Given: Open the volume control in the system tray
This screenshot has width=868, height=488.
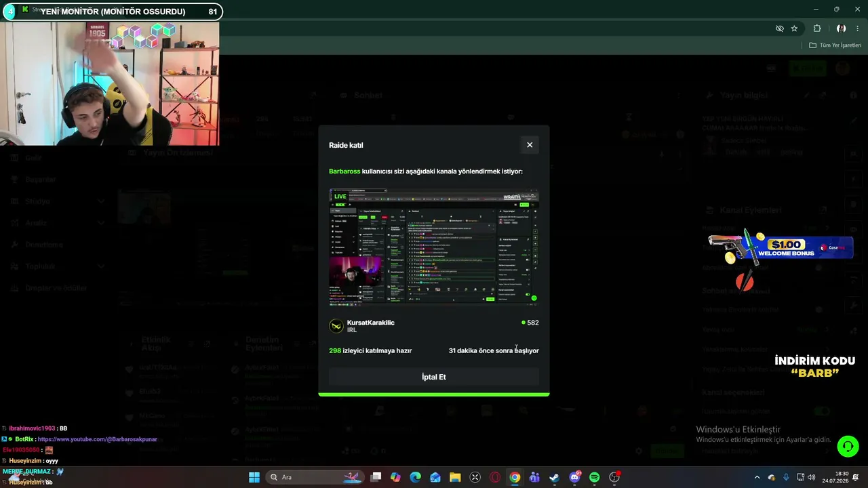Looking at the screenshot, I should click(812, 477).
